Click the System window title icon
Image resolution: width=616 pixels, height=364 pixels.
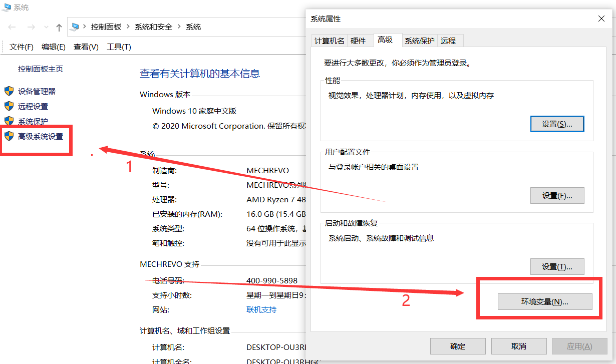click(7, 8)
